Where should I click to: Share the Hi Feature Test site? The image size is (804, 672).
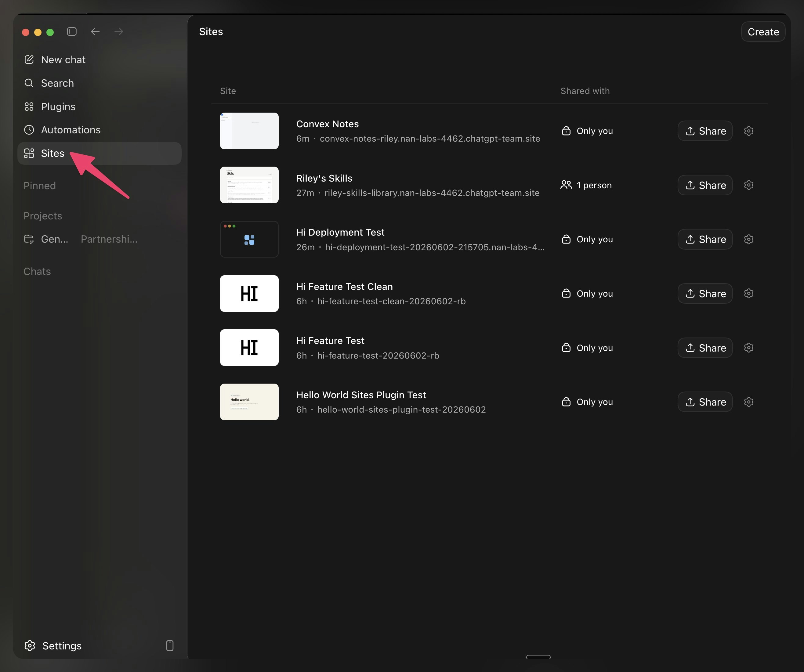pyautogui.click(x=705, y=348)
